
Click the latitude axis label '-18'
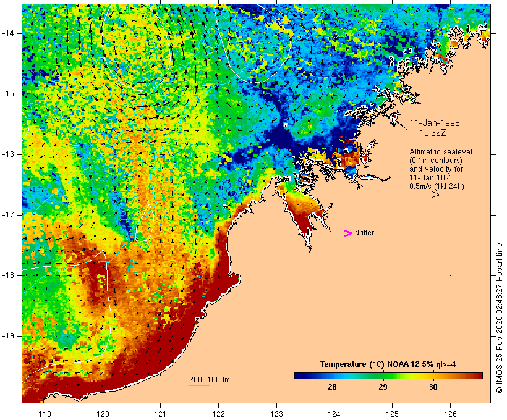pos(7,275)
